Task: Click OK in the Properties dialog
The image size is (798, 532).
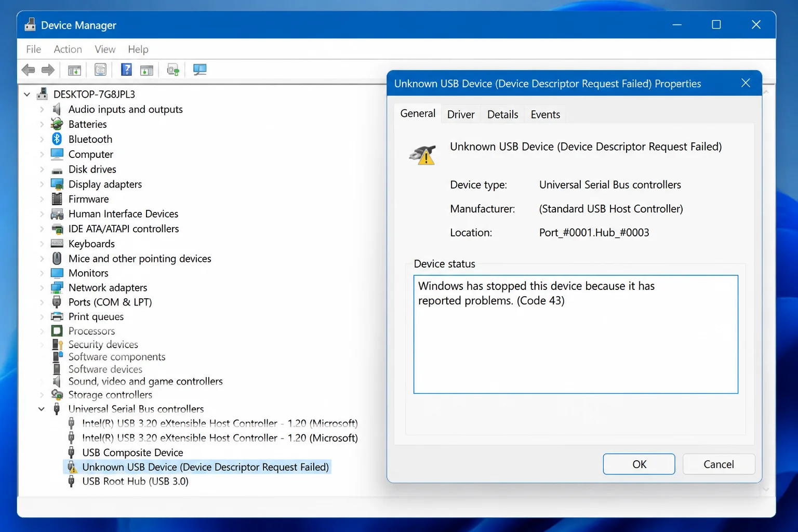Action: [639, 464]
